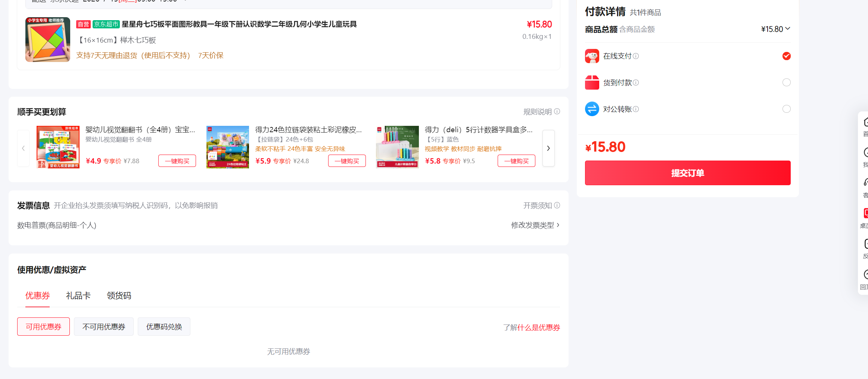
Task: Click the ¥4.9 专享价 price
Action: coord(103,161)
